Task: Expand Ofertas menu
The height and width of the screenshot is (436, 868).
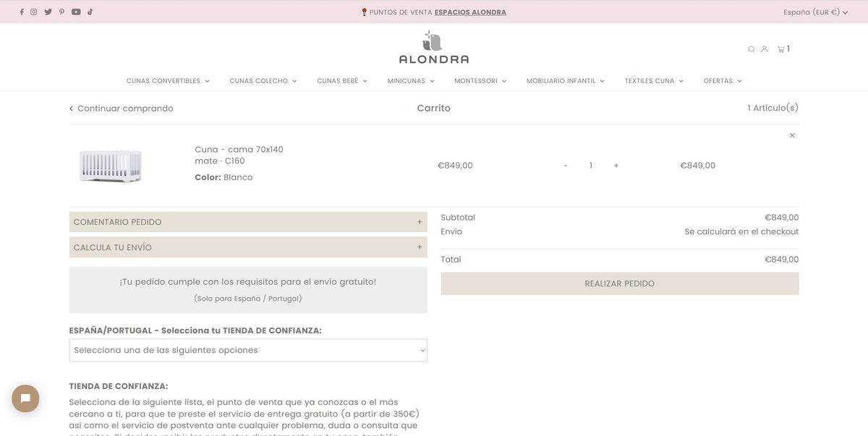Action: [723, 81]
